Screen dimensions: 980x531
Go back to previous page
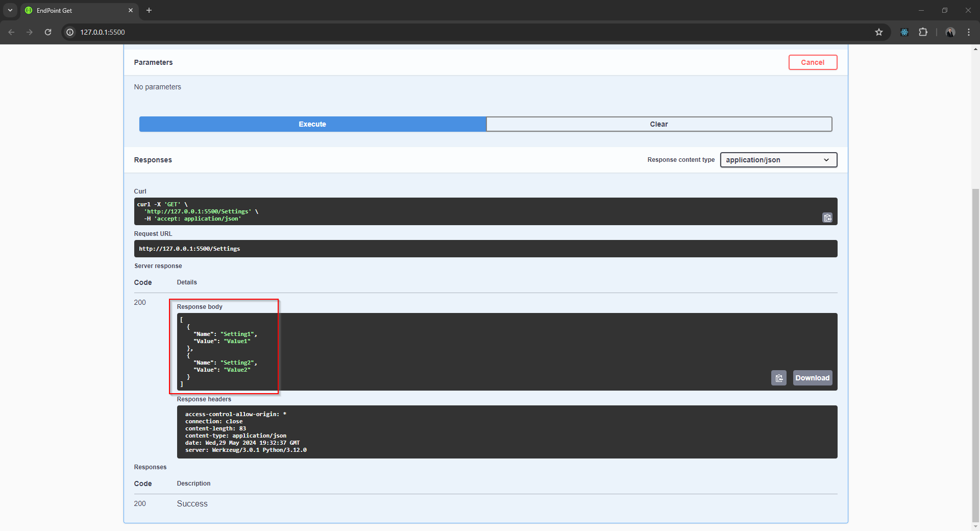(11, 32)
